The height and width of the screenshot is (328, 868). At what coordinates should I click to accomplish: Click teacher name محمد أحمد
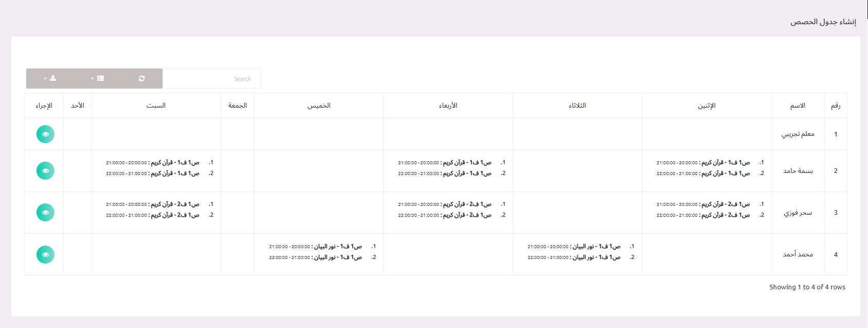pos(798,254)
